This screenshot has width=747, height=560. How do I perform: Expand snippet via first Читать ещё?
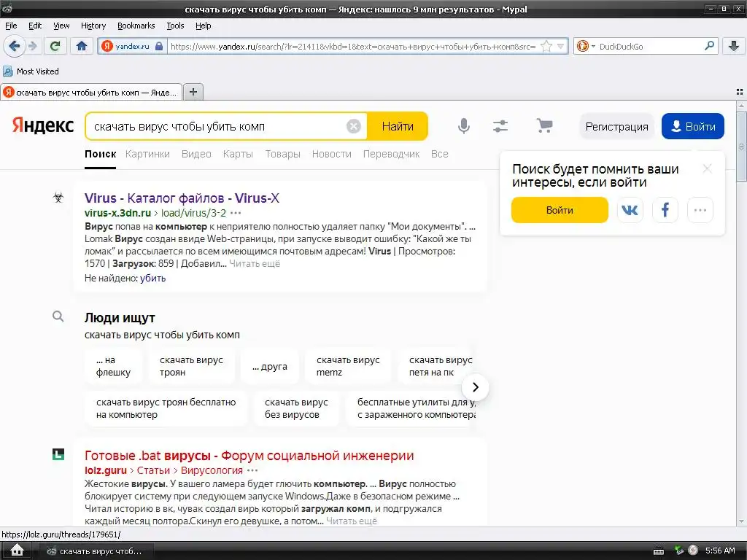(255, 263)
